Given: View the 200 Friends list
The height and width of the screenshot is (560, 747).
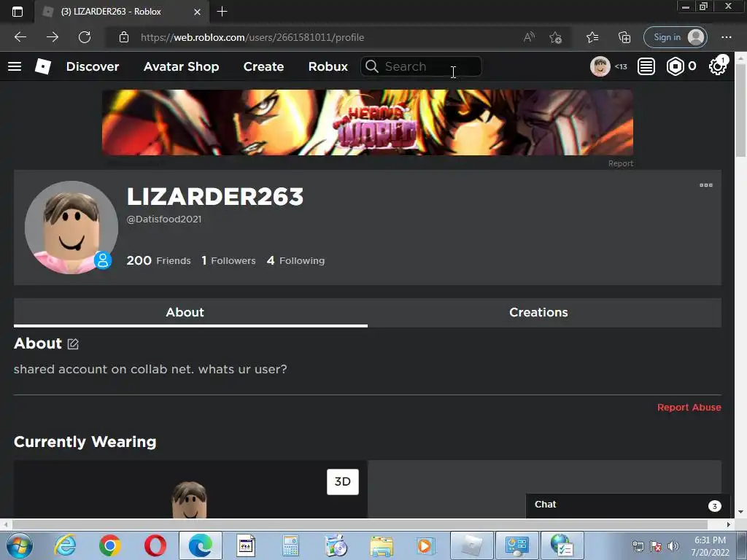Looking at the screenshot, I should coord(158,260).
